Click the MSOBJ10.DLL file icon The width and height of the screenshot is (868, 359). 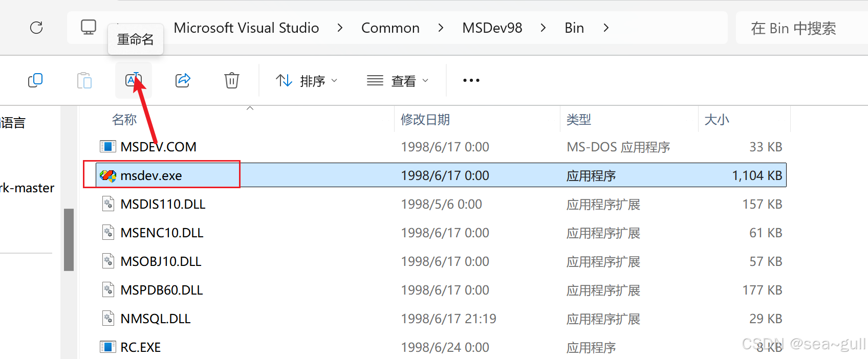(108, 261)
